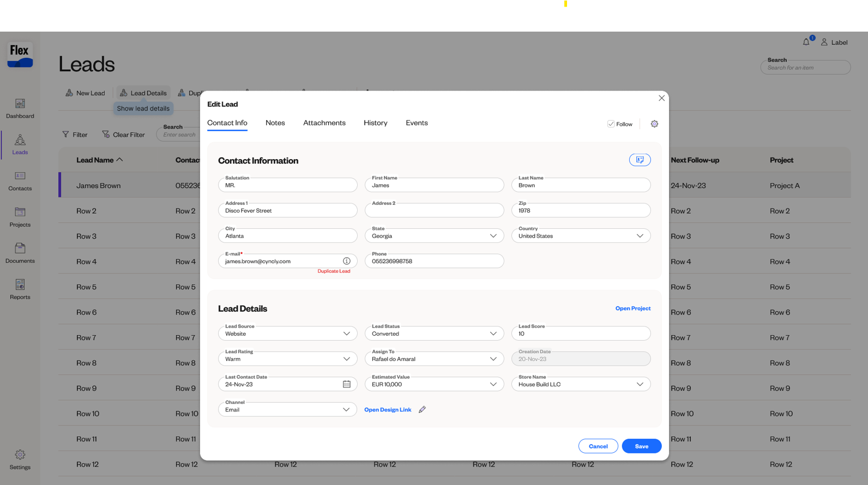The width and height of the screenshot is (868, 485).
Task: Click Salutation input field
Action: tap(288, 185)
